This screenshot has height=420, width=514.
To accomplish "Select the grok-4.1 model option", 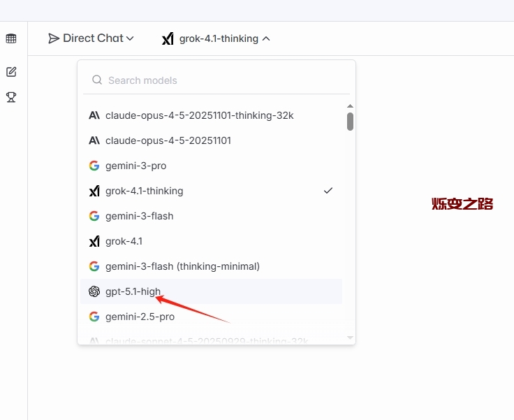I will point(124,241).
